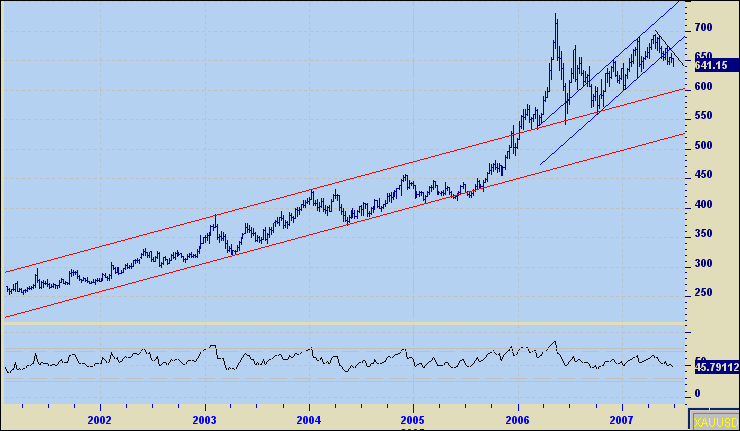Grab the yellow divider between chart panes
Screen dimensions: 740x431
tap(345, 323)
